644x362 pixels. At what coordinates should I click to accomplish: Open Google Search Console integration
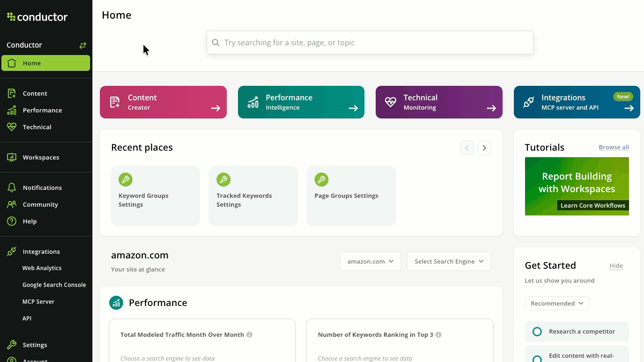[54, 285]
